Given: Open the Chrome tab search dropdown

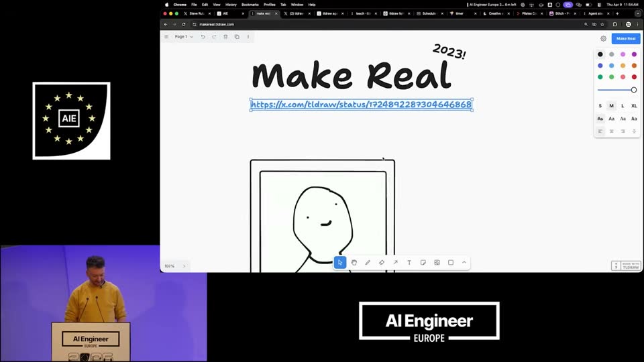Looking at the screenshot, I should pos(637,13).
